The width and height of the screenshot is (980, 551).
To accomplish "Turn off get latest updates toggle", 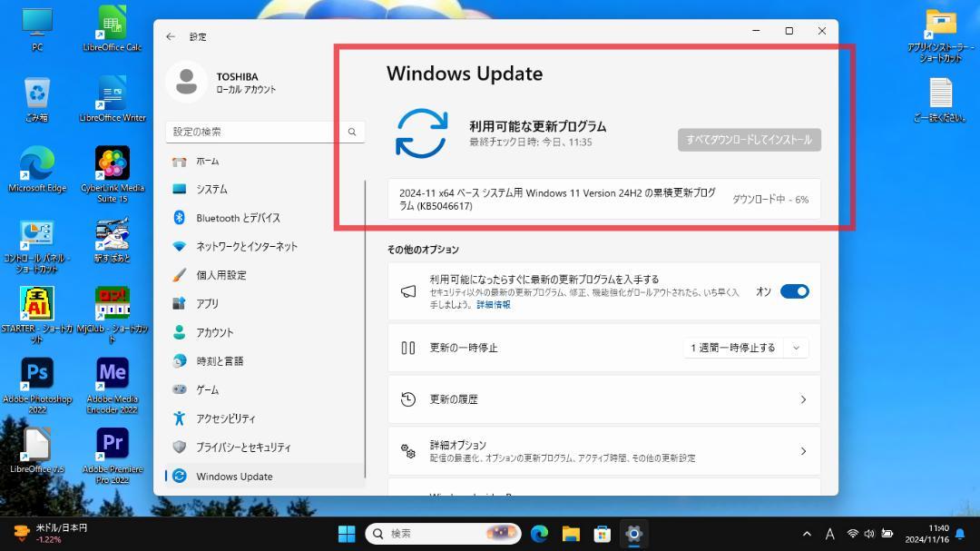I will click(x=794, y=291).
